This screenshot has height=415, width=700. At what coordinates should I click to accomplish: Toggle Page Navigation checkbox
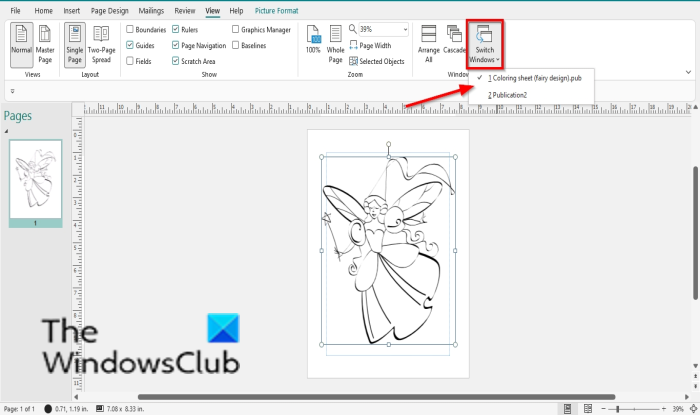tap(175, 45)
